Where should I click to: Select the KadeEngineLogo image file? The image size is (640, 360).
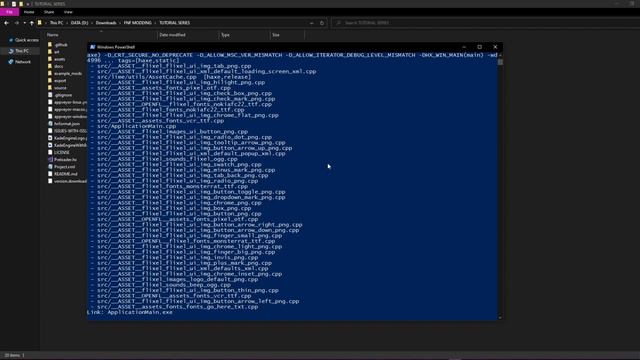click(70, 138)
